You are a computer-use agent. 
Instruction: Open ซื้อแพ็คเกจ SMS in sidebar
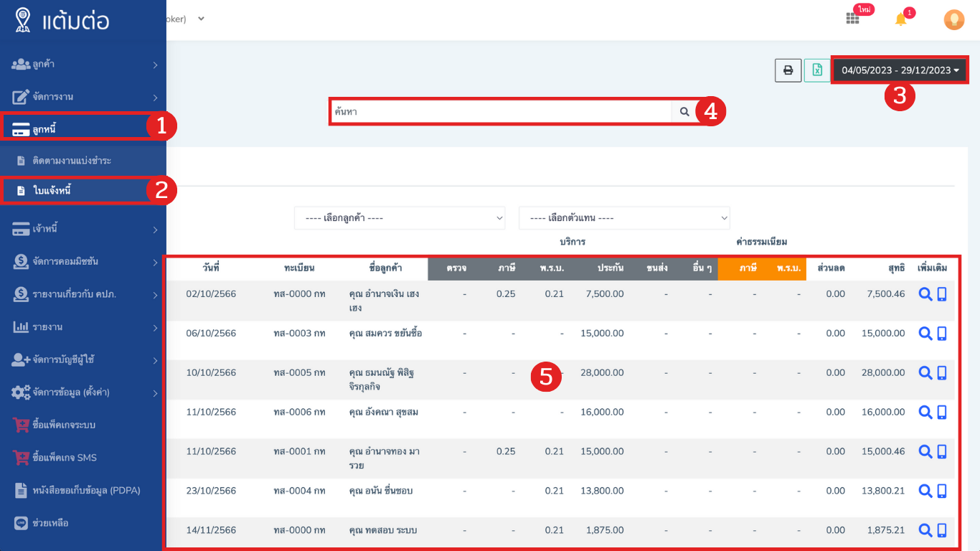[x=83, y=458]
